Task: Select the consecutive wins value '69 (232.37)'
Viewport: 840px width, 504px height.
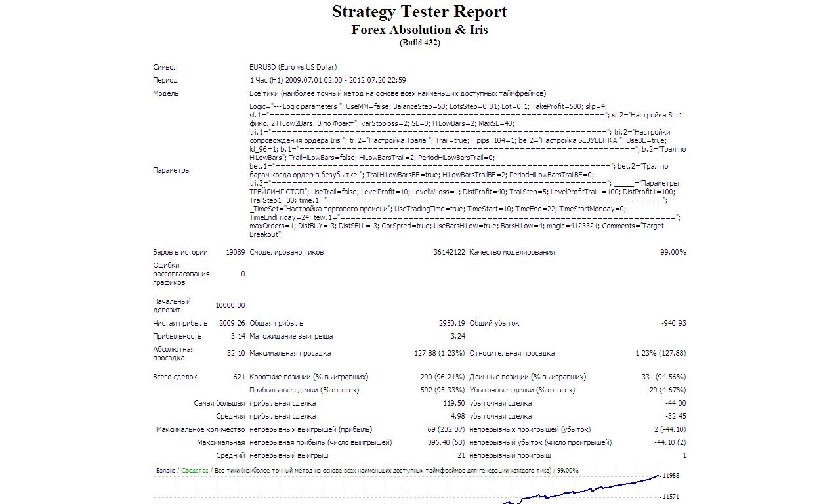Action: (x=446, y=429)
